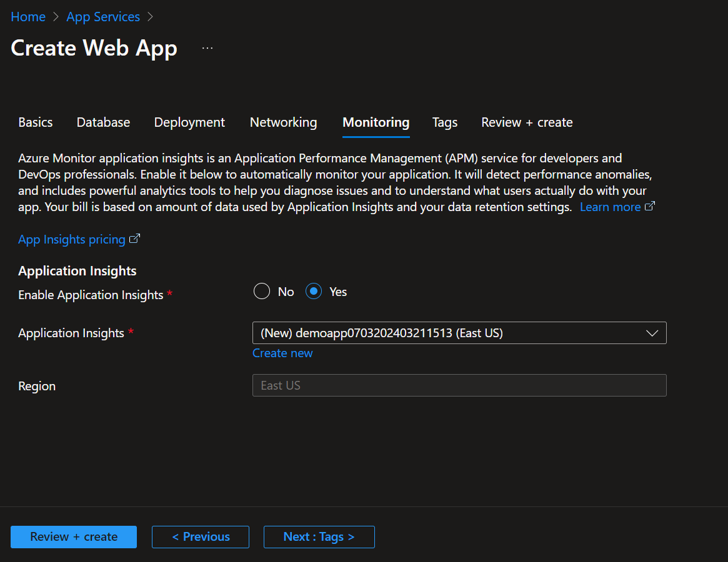Select the No radio button for Application Insights
Image resolution: width=728 pixels, height=562 pixels.
point(262,292)
